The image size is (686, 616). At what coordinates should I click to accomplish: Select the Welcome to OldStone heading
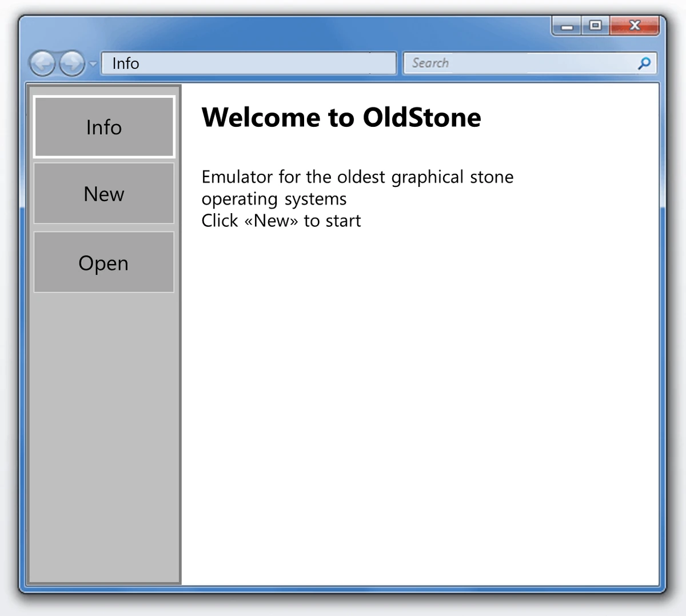(341, 118)
